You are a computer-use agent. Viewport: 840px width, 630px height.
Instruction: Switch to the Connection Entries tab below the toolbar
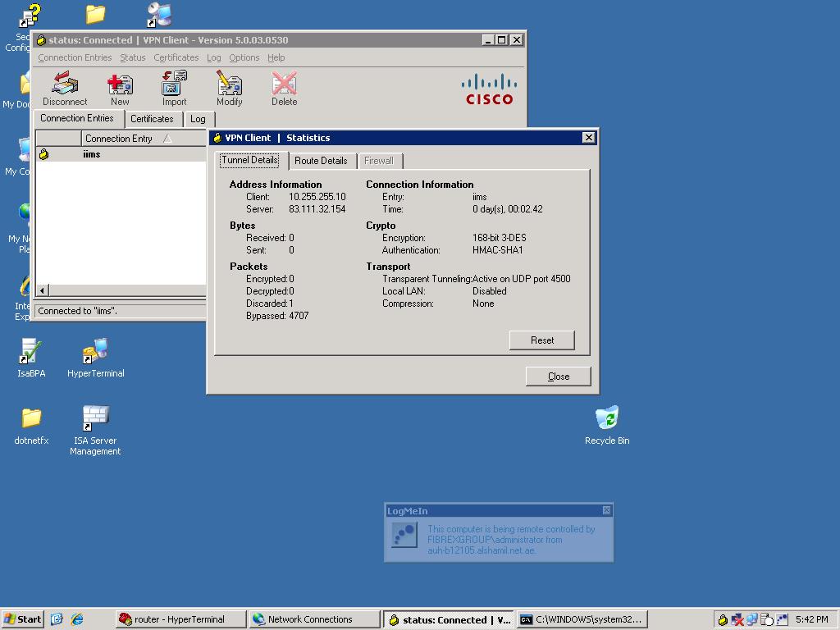77,118
